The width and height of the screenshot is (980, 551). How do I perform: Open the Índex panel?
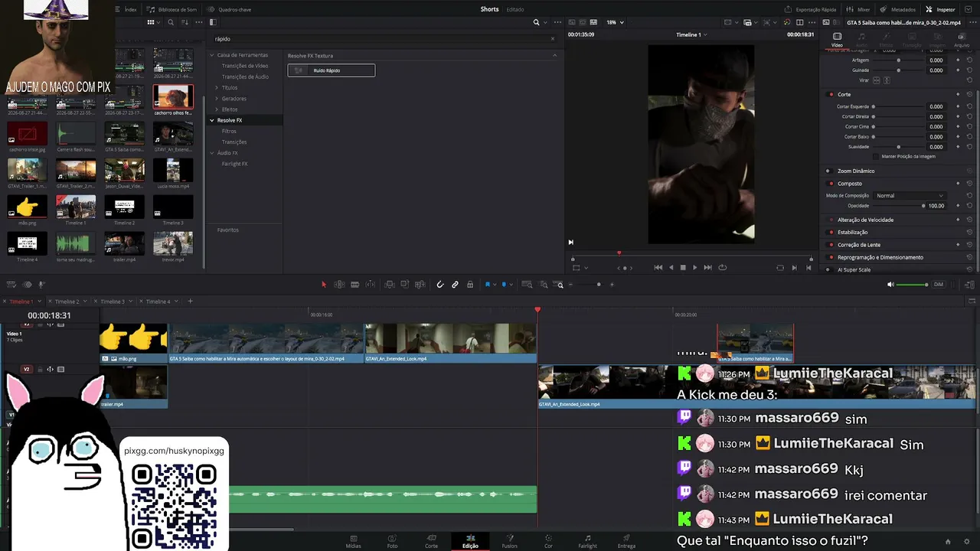126,9
